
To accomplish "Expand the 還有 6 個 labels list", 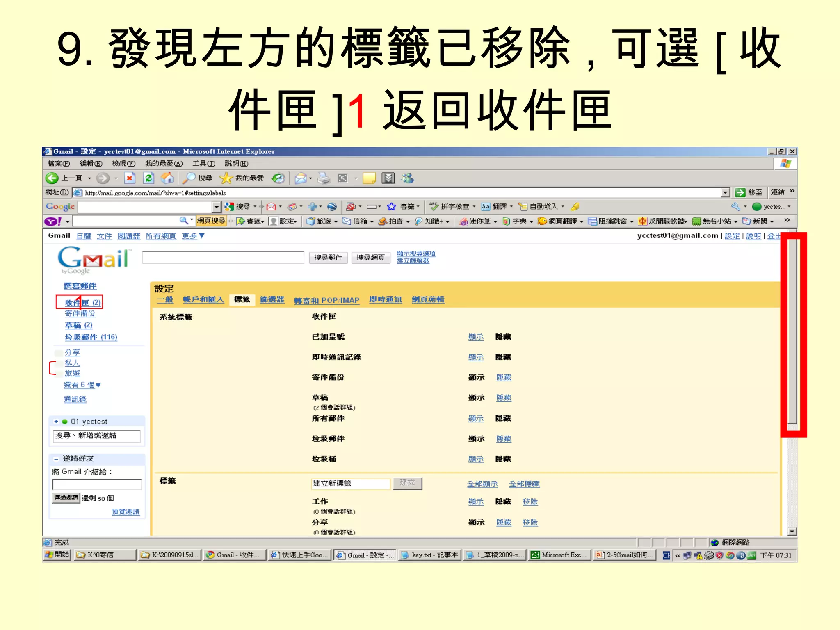I will click(82, 385).
